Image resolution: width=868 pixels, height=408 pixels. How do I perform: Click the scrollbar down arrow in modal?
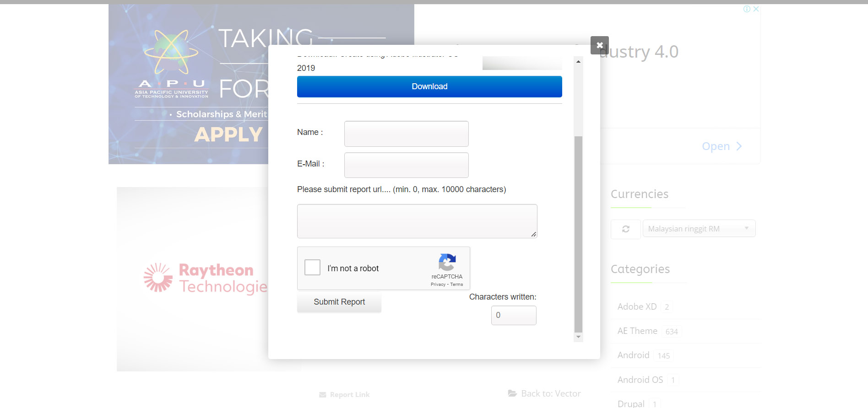(x=578, y=337)
